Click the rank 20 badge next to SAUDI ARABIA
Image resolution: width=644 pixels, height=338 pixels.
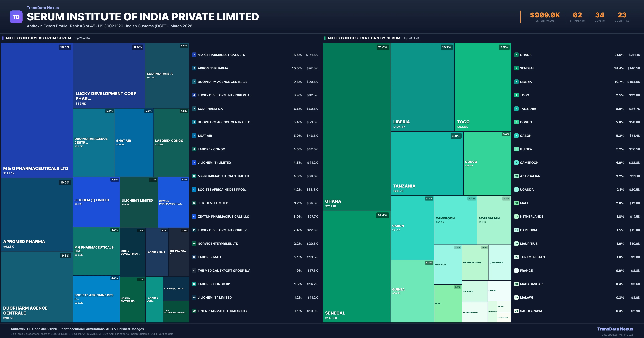516,311
